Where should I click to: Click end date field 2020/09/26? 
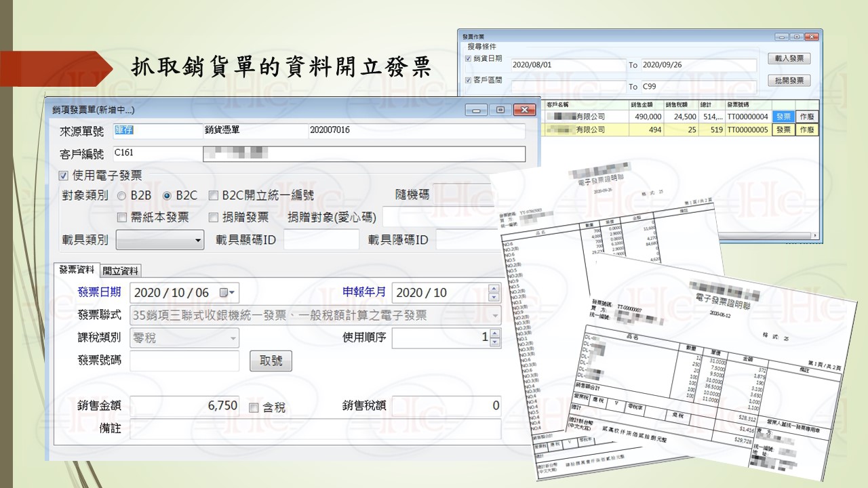click(698, 65)
